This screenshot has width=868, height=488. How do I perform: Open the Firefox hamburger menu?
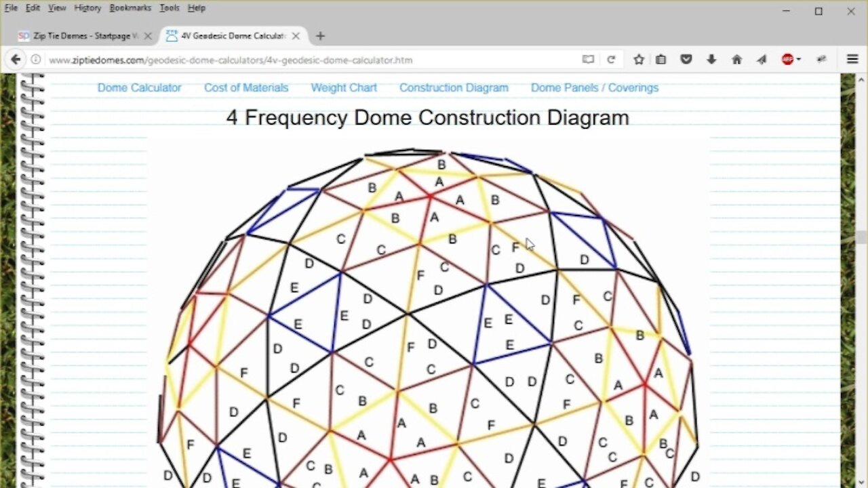[852, 60]
